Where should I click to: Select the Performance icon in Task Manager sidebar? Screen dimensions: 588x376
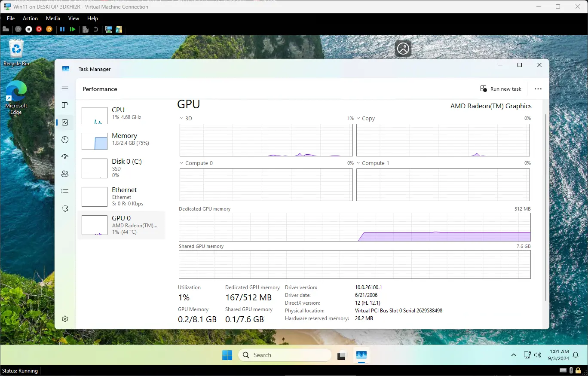pyautogui.click(x=65, y=122)
